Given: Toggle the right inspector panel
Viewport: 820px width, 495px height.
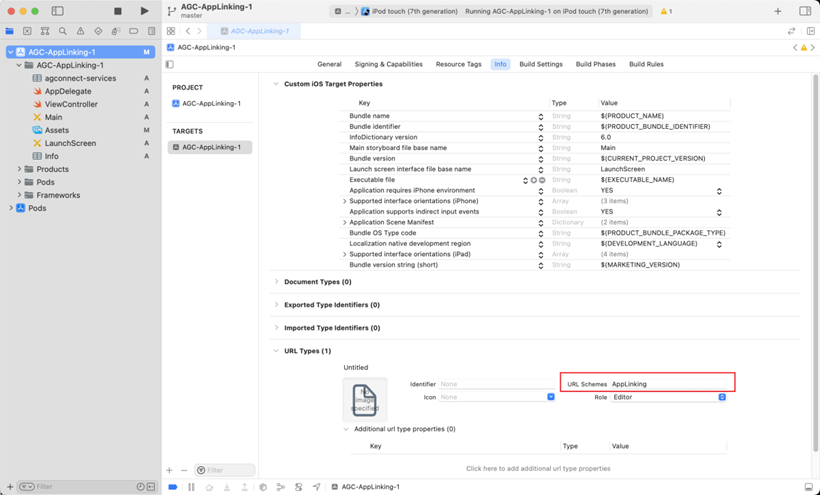Looking at the screenshot, I should (805, 11).
